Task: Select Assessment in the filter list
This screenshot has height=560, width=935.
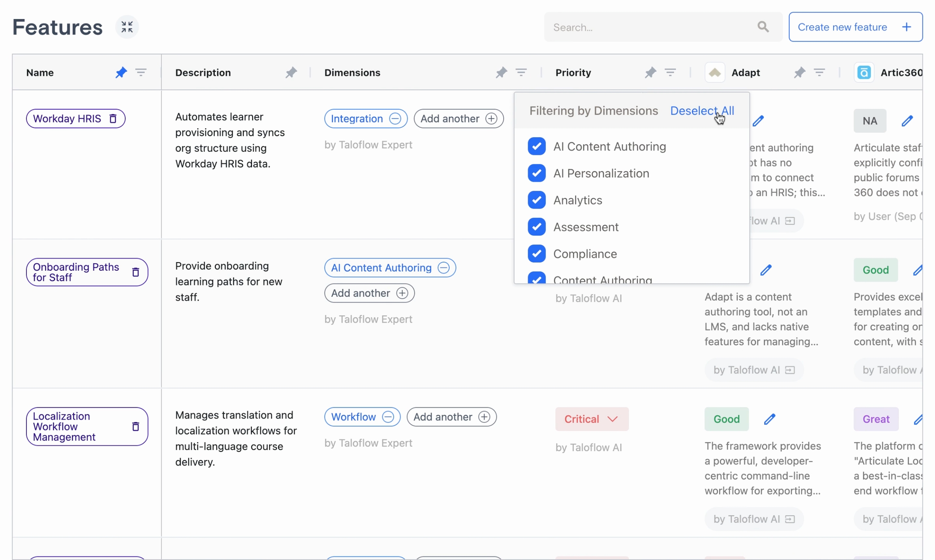Action: point(536,227)
